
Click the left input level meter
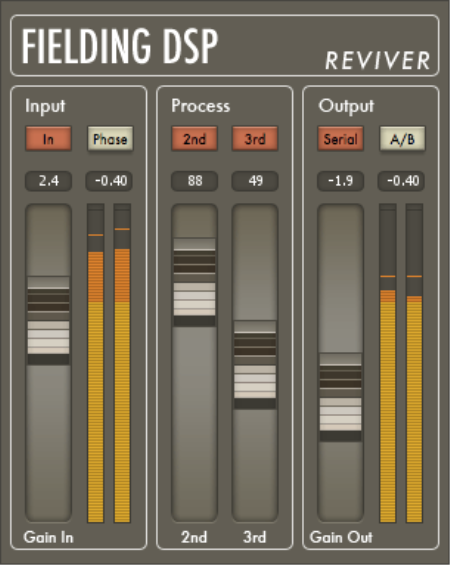click(96, 363)
